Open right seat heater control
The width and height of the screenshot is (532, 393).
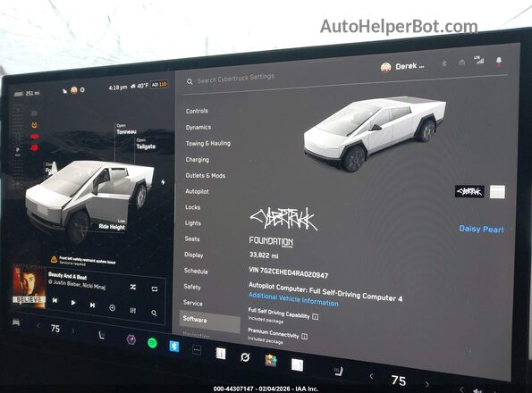pos(338,372)
